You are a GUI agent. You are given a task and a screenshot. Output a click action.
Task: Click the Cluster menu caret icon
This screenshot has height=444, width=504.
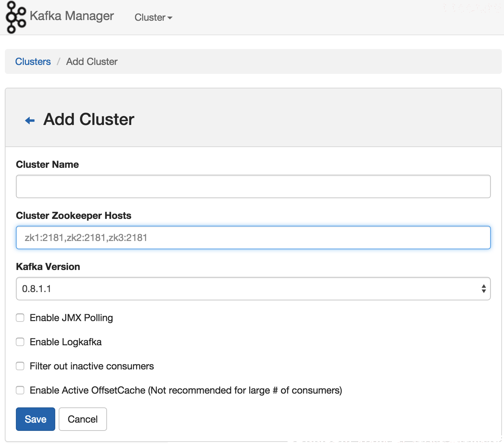169,18
